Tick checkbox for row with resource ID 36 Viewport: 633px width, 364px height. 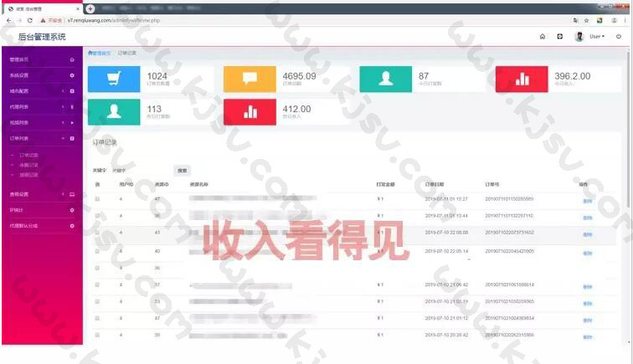(97, 268)
